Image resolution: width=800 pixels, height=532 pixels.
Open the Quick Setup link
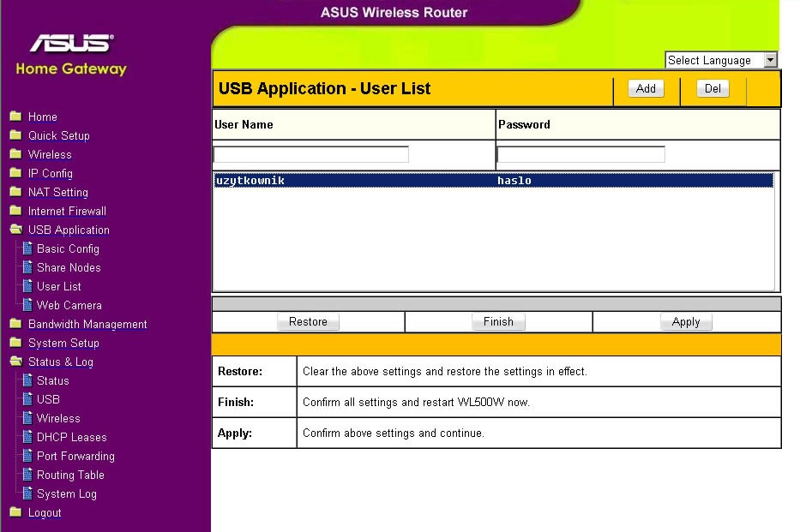click(59, 135)
